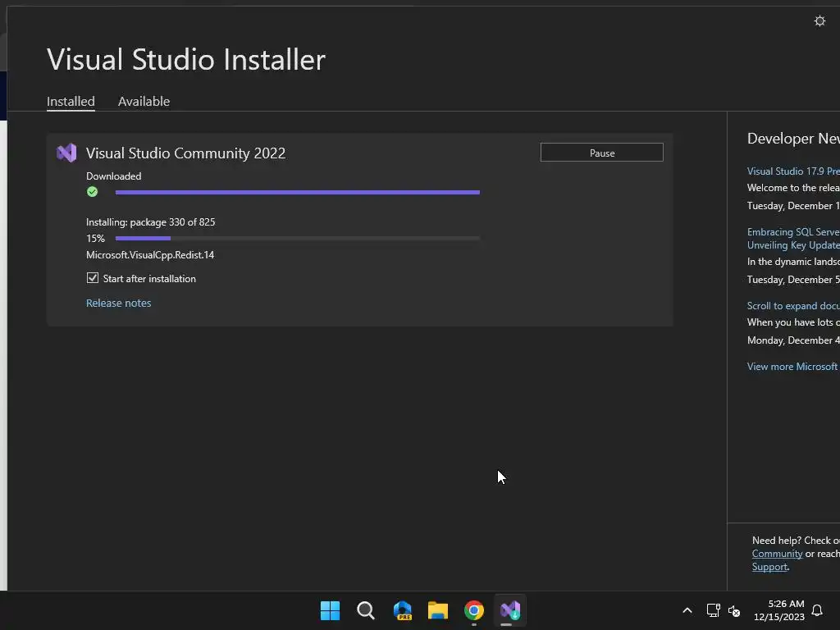Switch to the Installed tab
Viewport: 840px width, 630px height.
pos(71,101)
